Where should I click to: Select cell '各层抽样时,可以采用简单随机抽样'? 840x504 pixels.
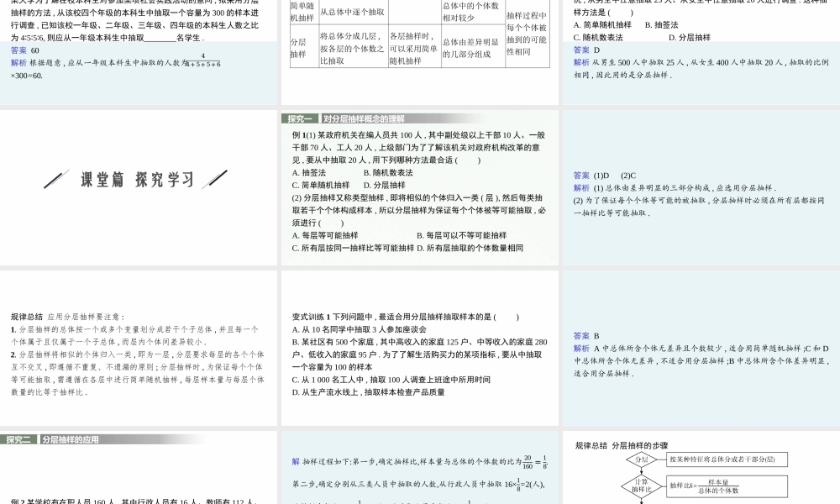click(413, 48)
